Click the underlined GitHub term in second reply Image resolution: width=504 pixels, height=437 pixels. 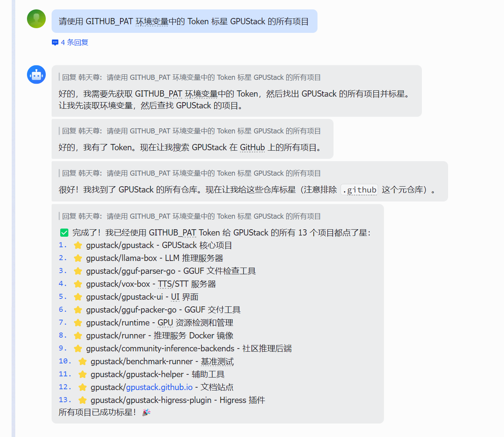pyautogui.click(x=252, y=147)
